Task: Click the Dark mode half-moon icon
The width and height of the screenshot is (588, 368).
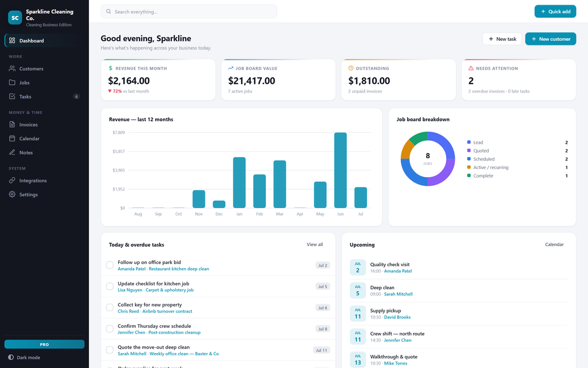Action: (11, 358)
